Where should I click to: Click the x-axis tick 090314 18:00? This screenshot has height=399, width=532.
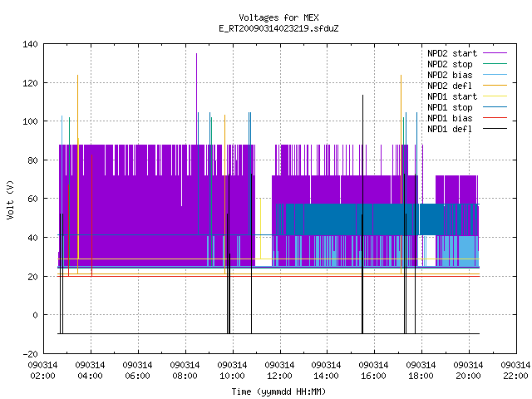421,371
